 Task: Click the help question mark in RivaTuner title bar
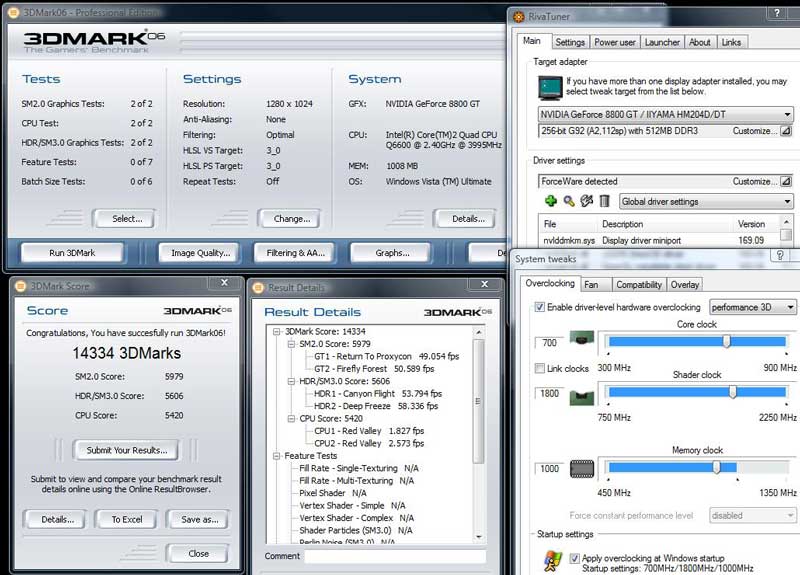coord(777,13)
